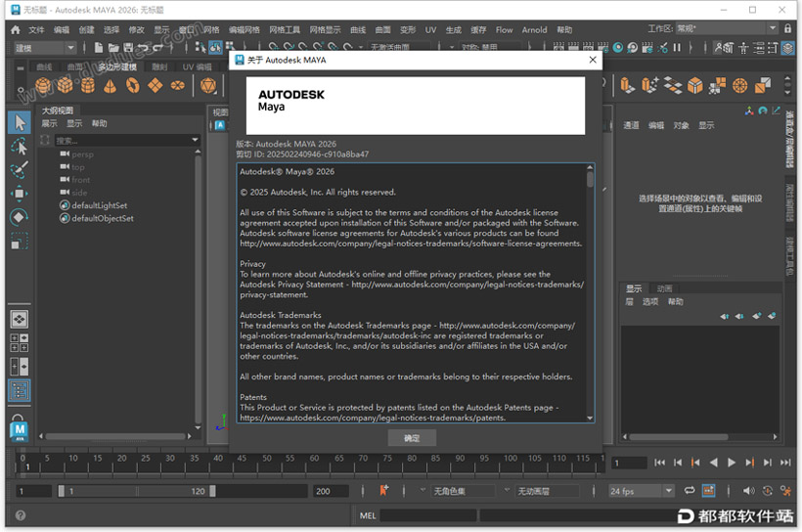The width and height of the screenshot is (802, 532).
Task: Expand the Outliner search filter dropdown
Action: (x=195, y=140)
